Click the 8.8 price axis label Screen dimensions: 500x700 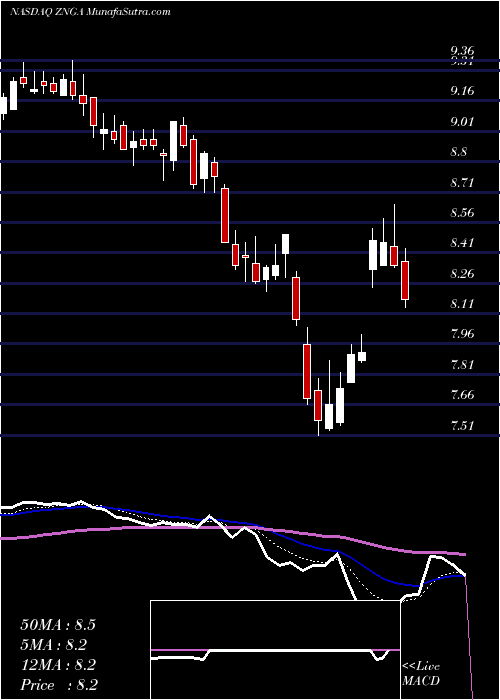click(x=459, y=152)
